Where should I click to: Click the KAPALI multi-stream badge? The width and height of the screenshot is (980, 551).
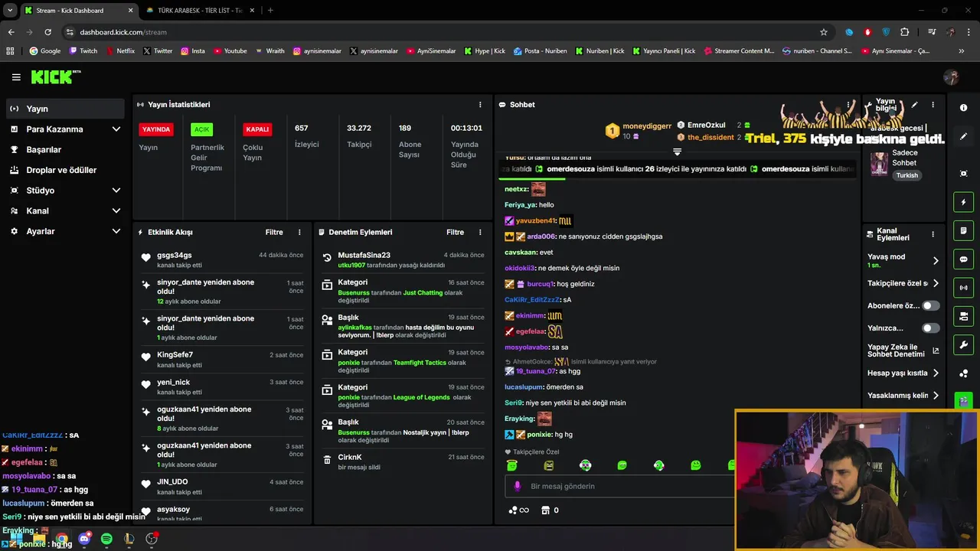tap(257, 129)
